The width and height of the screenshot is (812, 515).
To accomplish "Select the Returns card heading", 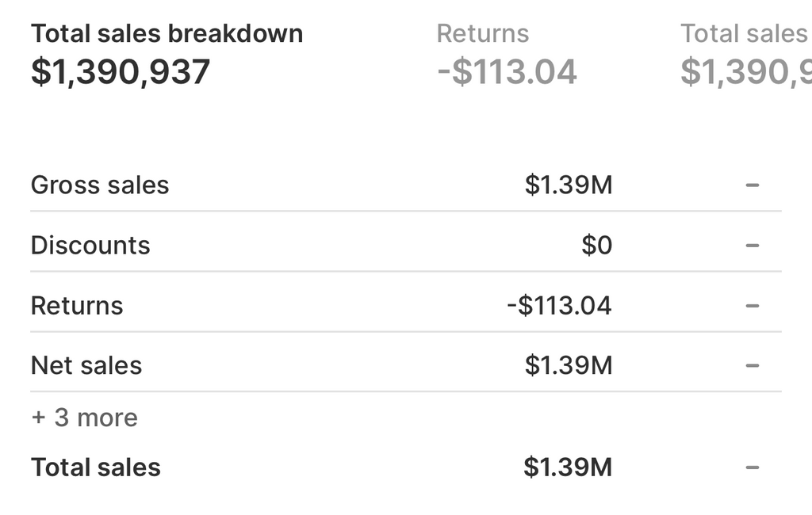I will pyautogui.click(x=482, y=34).
